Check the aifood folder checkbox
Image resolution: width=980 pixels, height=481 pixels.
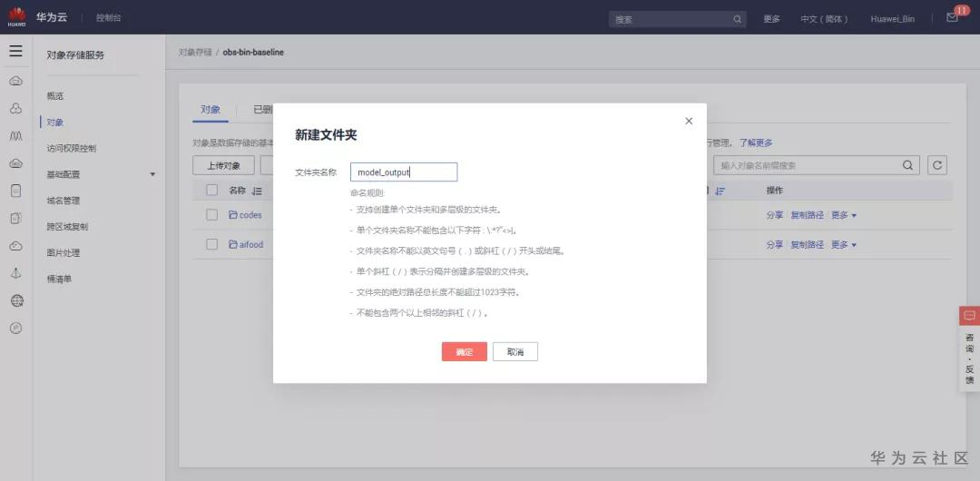211,244
